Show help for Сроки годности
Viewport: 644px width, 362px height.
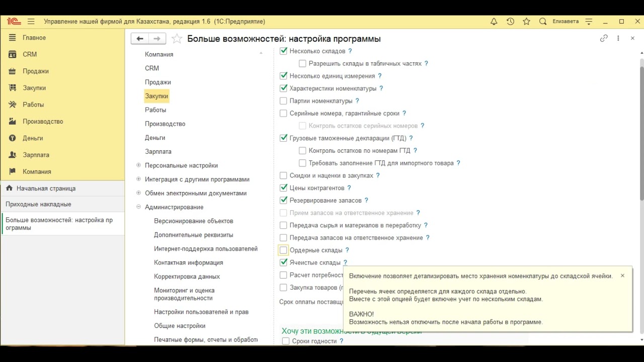[342, 341]
